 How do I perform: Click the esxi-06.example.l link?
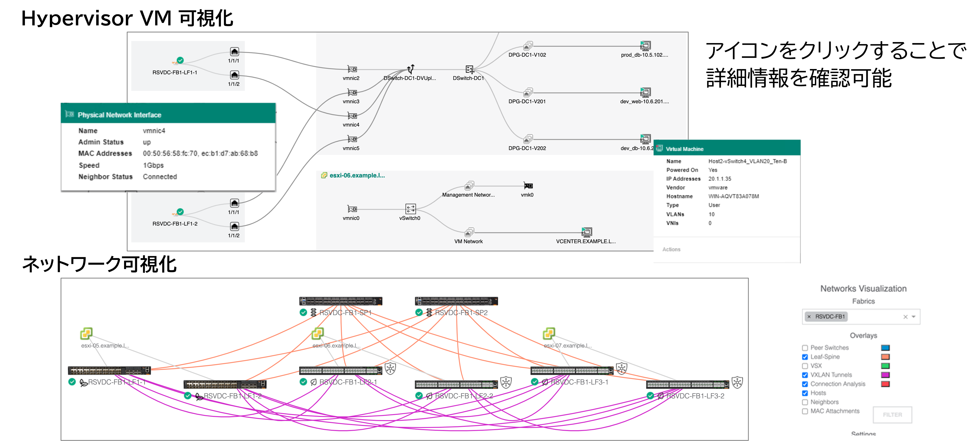click(357, 175)
